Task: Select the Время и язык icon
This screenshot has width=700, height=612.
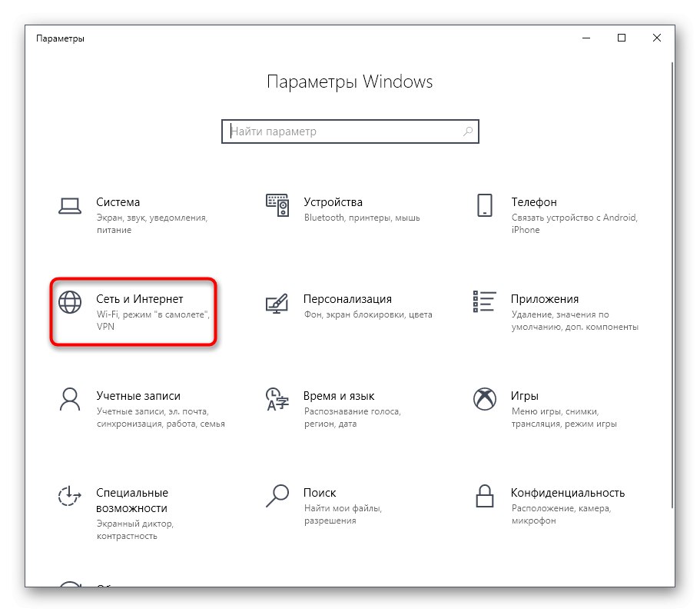Action: (x=277, y=400)
